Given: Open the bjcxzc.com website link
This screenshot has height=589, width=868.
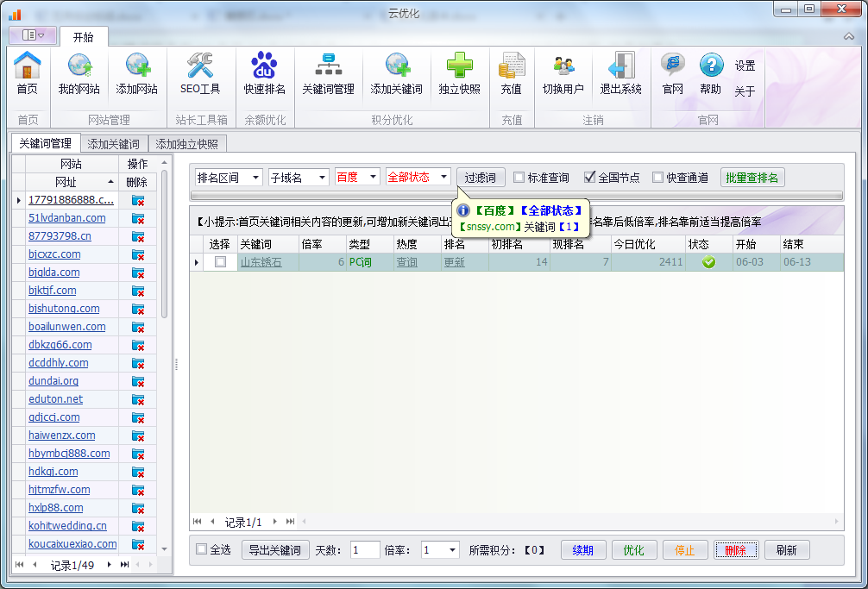Looking at the screenshot, I should [x=53, y=254].
